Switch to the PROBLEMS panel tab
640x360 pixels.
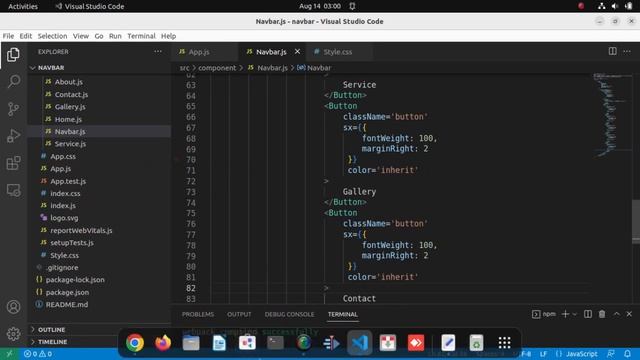(198, 314)
